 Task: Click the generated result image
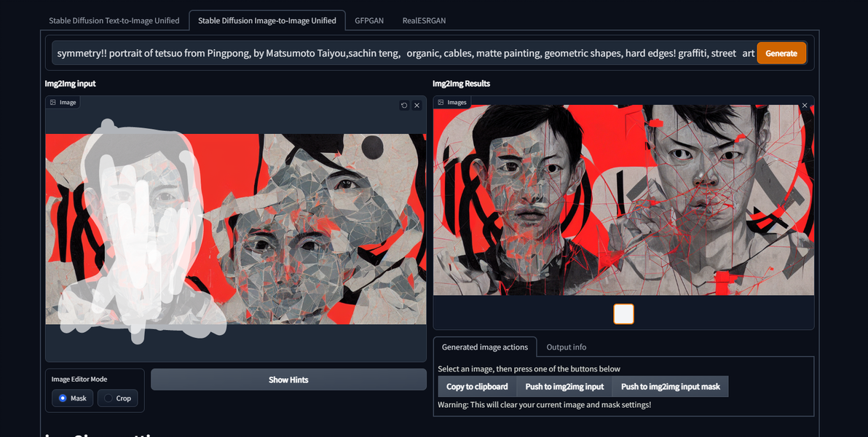pos(623,200)
